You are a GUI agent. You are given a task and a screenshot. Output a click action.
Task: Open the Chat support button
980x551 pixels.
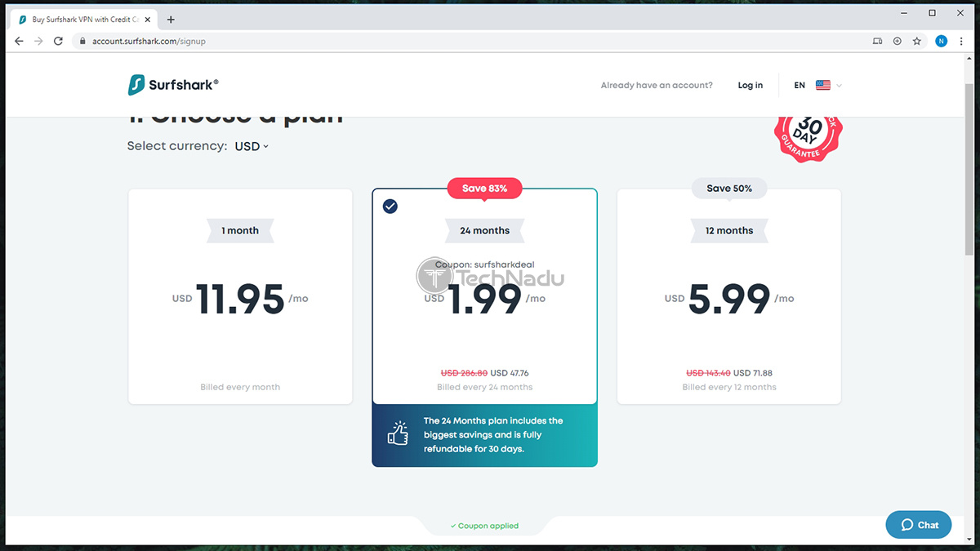click(x=919, y=525)
